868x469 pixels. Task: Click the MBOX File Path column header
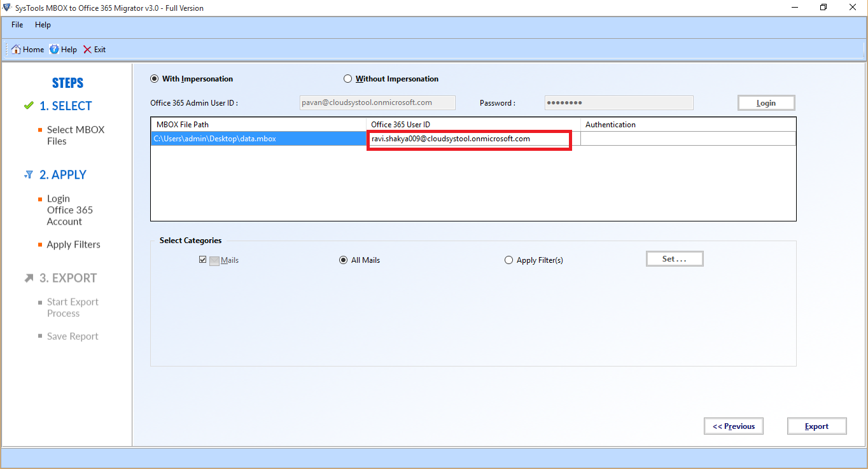258,125
